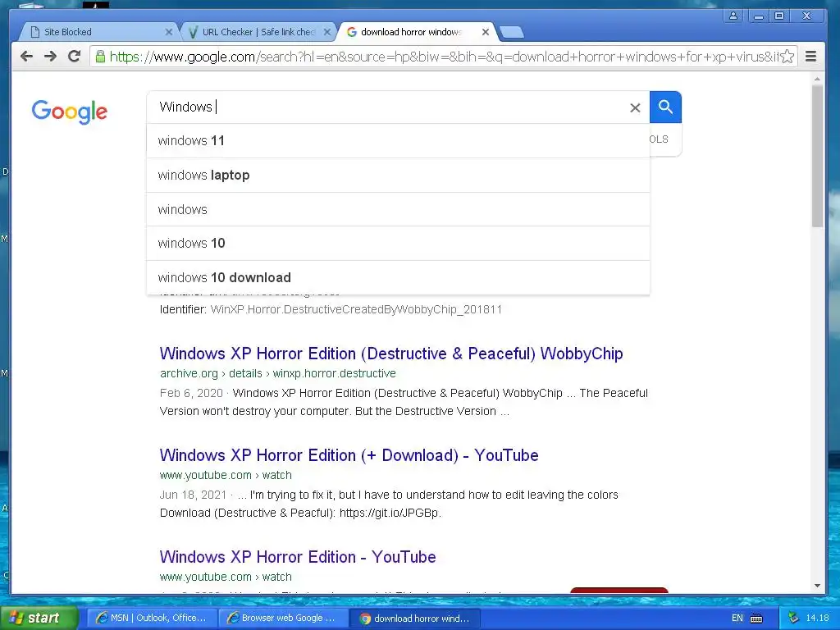Image resolution: width=840 pixels, height=630 pixels.
Task: Click the archive.org details breadcrumb
Action: pos(277,373)
